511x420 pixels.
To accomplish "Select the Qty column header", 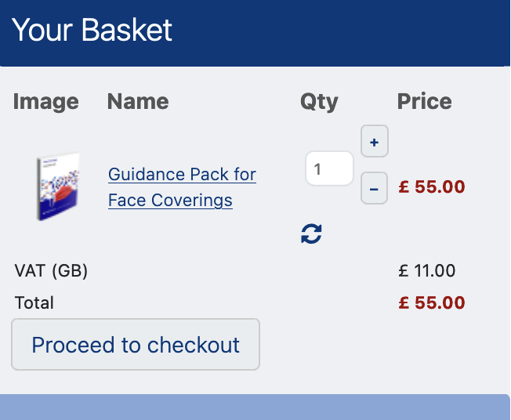I will click(x=319, y=101).
